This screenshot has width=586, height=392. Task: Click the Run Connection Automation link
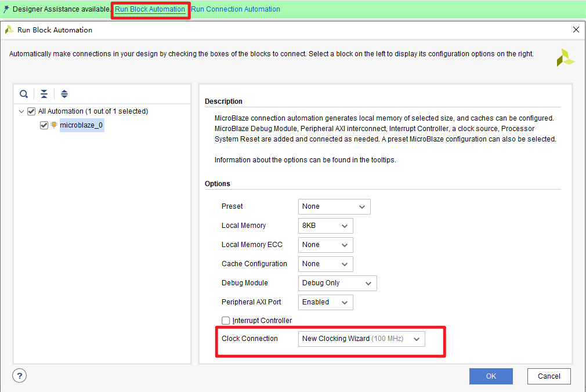pos(236,9)
